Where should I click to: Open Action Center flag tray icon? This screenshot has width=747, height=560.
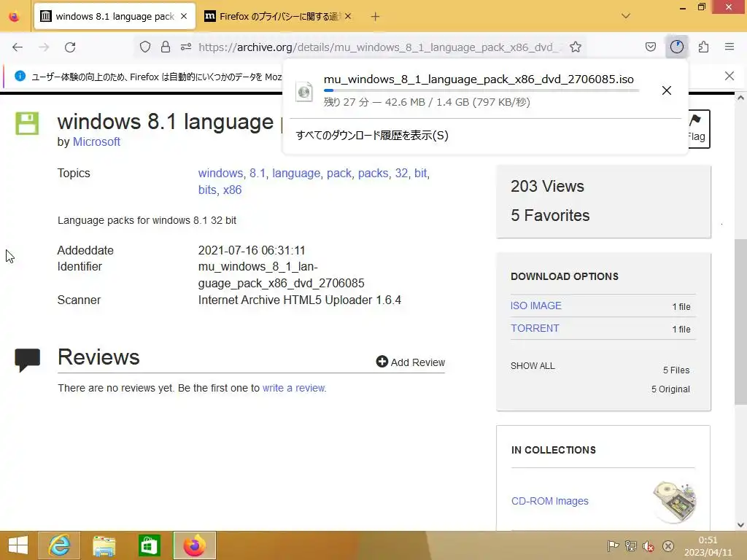pos(613,545)
